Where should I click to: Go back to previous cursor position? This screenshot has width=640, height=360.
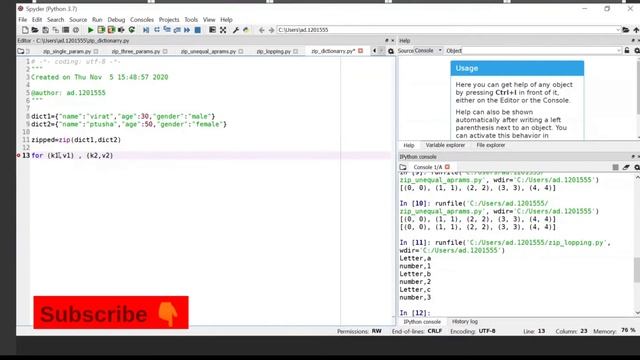[x=262, y=30]
